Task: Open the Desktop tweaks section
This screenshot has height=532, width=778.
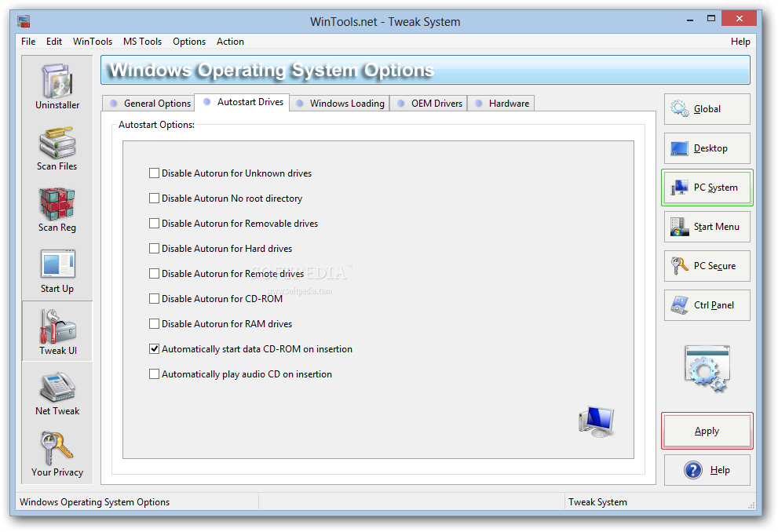Action: (707, 148)
